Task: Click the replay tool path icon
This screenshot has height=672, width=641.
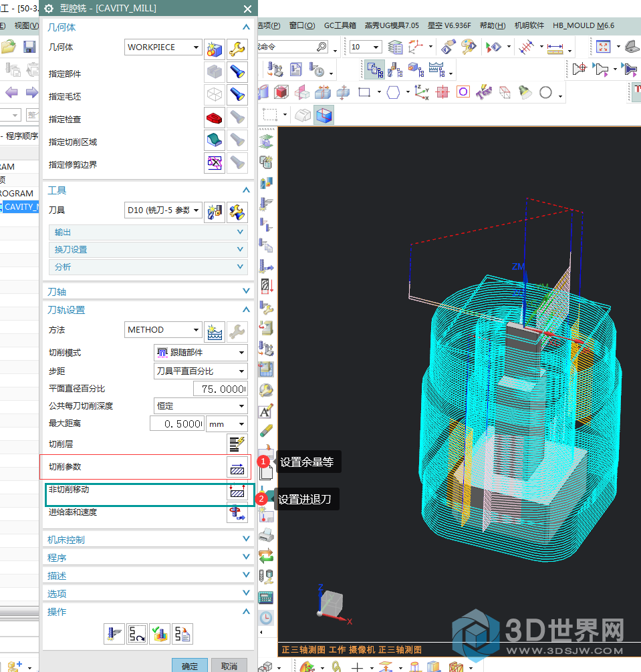Action: tap(137, 634)
